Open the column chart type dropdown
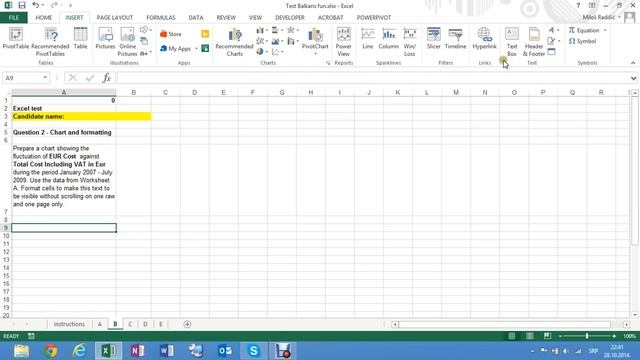This screenshot has height=360, width=640. pos(261,30)
